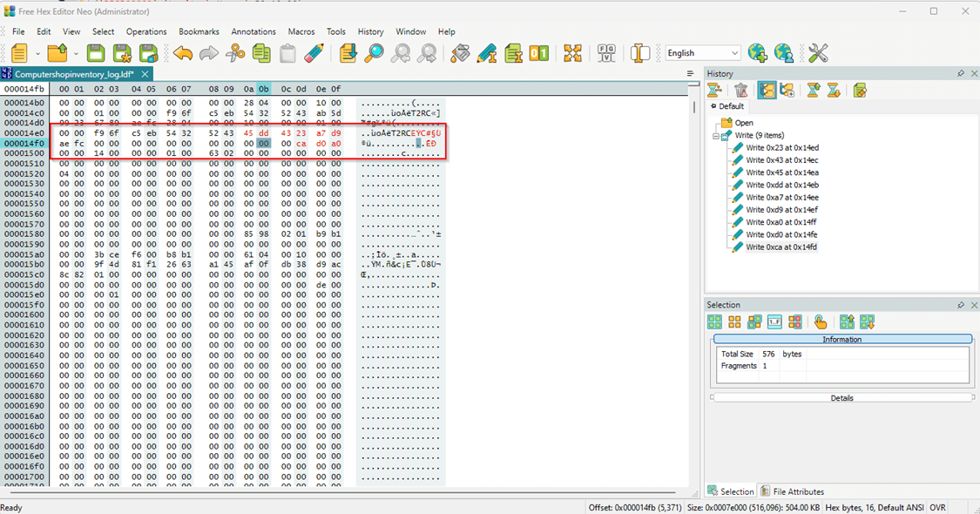Click the trash icon in History panel

(x=740, y=90)
